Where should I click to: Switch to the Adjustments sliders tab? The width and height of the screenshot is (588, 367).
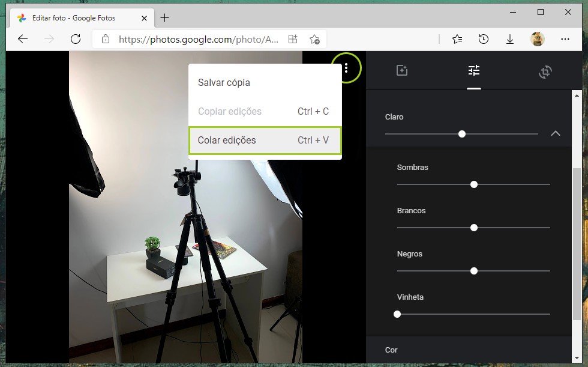click(x=474, y=70)
